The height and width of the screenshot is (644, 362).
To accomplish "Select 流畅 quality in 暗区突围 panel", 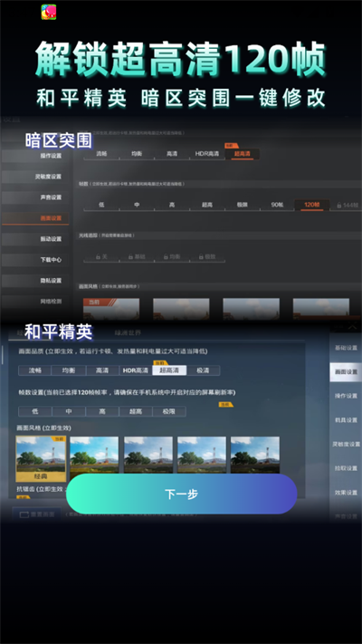I will pos(101,154).
